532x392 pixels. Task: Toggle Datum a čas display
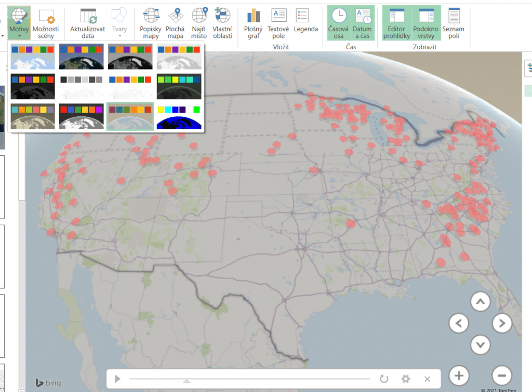(x=363, y=24)
